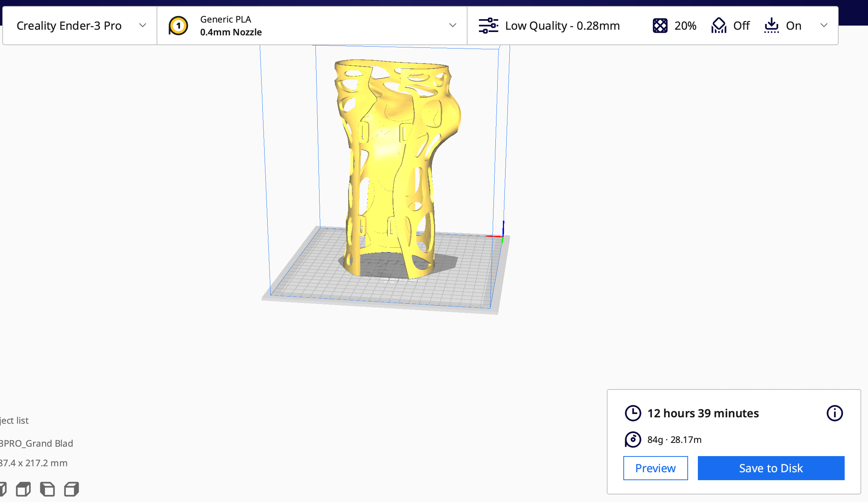Viewport: 868px width, 502px height.
Task: Click the extruder 1 icon
Action: click(178, 25)
